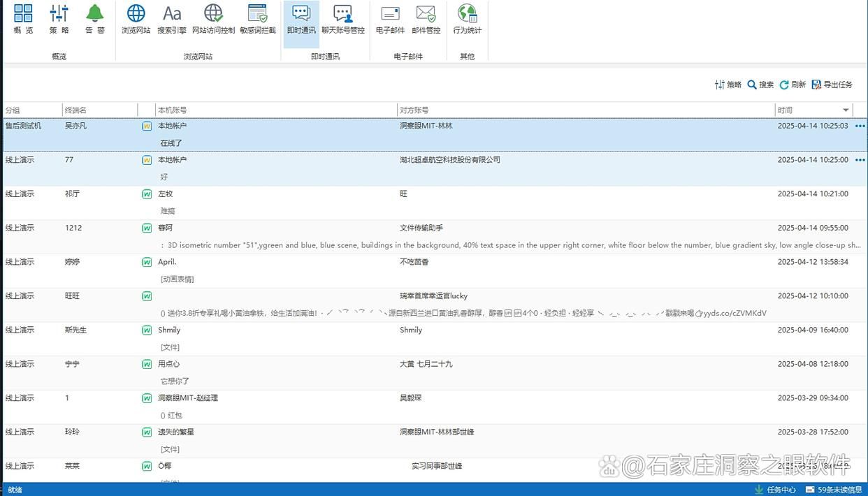This screenshot has width=868, height=496.
Task: Select message text 在线了
Action: (171, 143)
